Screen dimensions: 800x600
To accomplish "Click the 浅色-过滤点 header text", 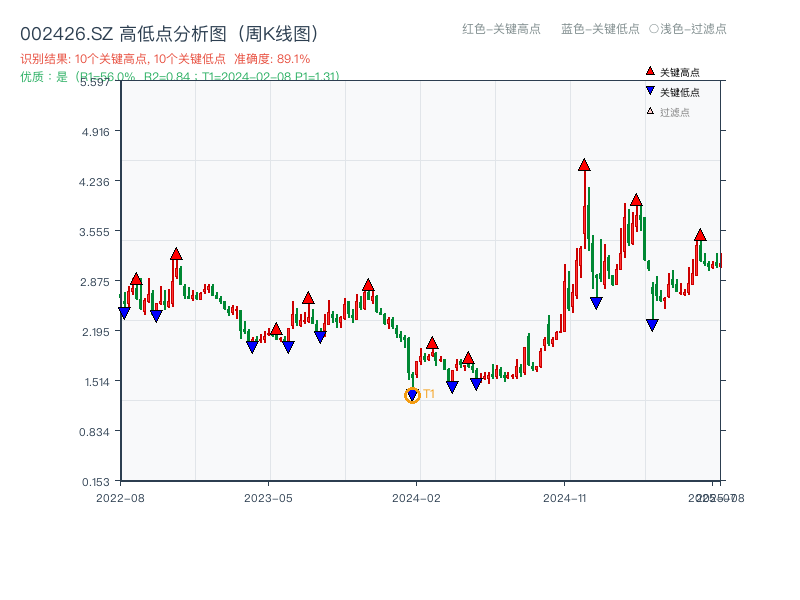I will pos(688,29).
